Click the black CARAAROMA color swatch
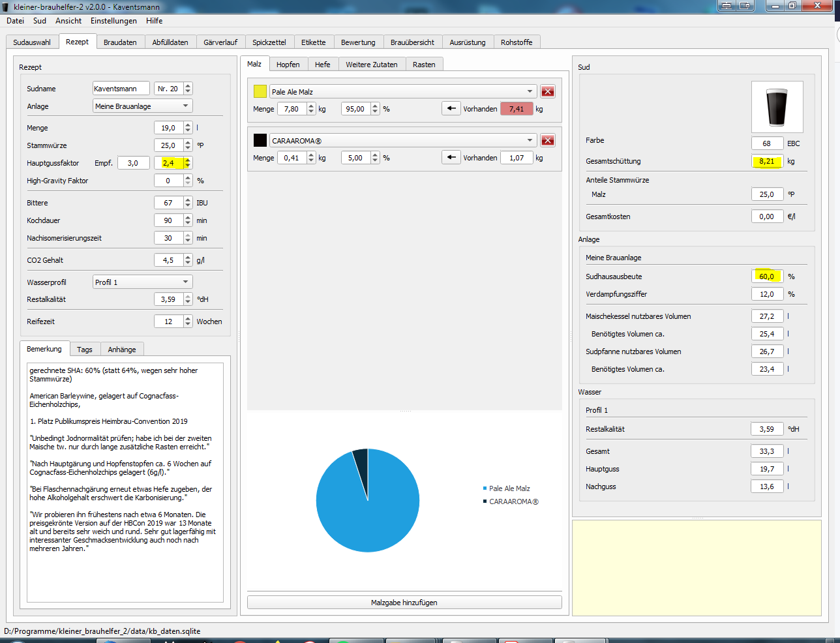Image resolution: width=840 pixels, height=643 pixels. click(260, 140)
